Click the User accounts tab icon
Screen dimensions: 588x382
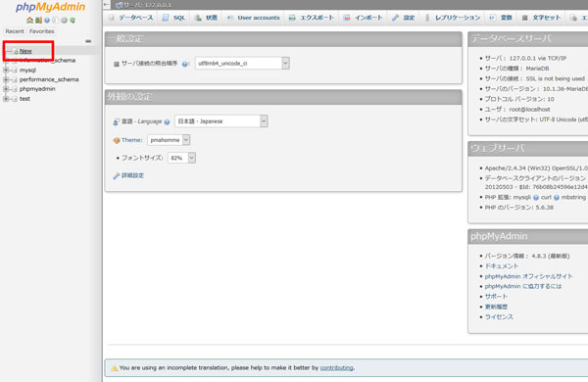click(230, 18)
